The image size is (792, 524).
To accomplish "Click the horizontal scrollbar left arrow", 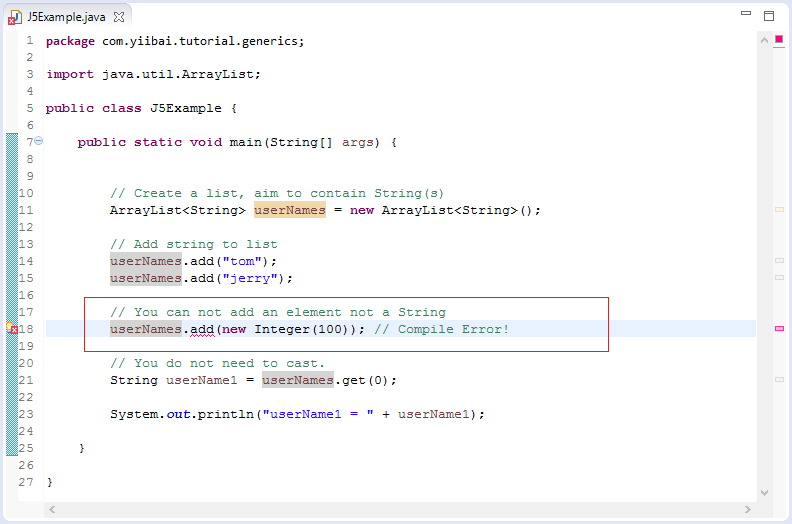I will [x=52, y=509].
